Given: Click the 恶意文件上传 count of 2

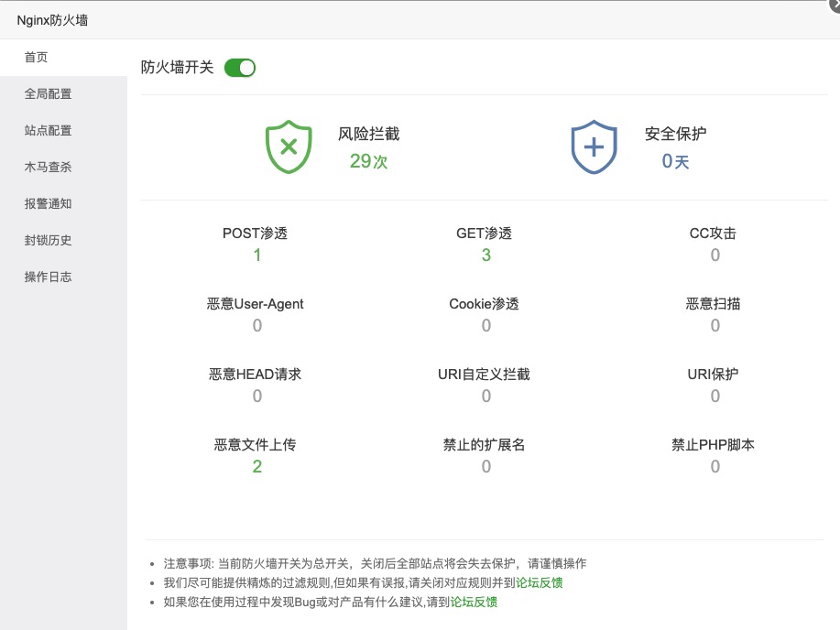Looking at the screenshot, I should pyautogui.click(x=257, y=467).
